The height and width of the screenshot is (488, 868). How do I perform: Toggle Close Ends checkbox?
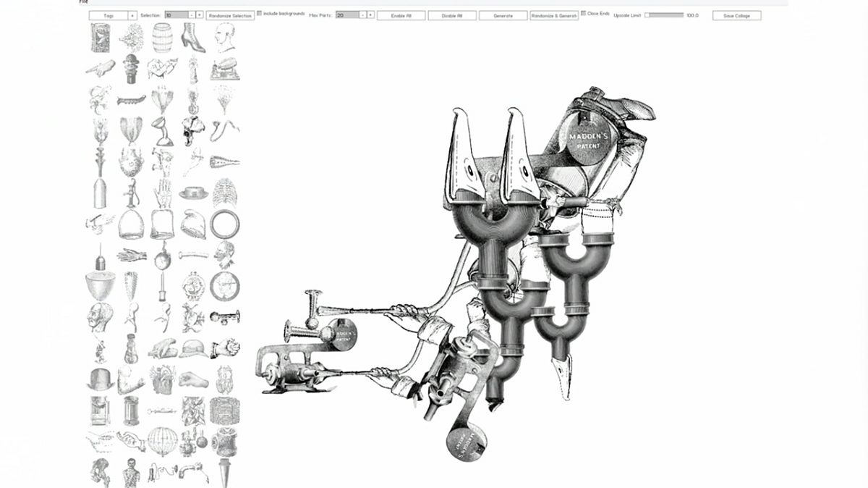(584, 13)
